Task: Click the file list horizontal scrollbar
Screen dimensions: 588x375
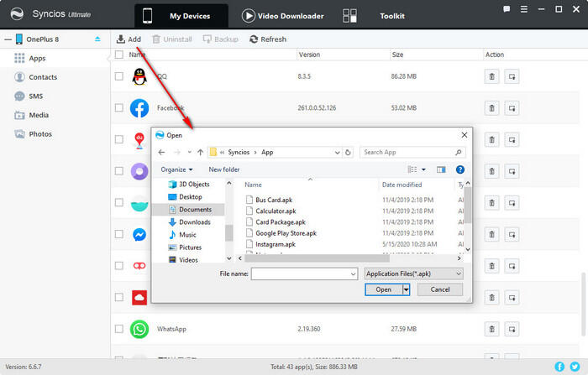Action: (x=317, y=258)
